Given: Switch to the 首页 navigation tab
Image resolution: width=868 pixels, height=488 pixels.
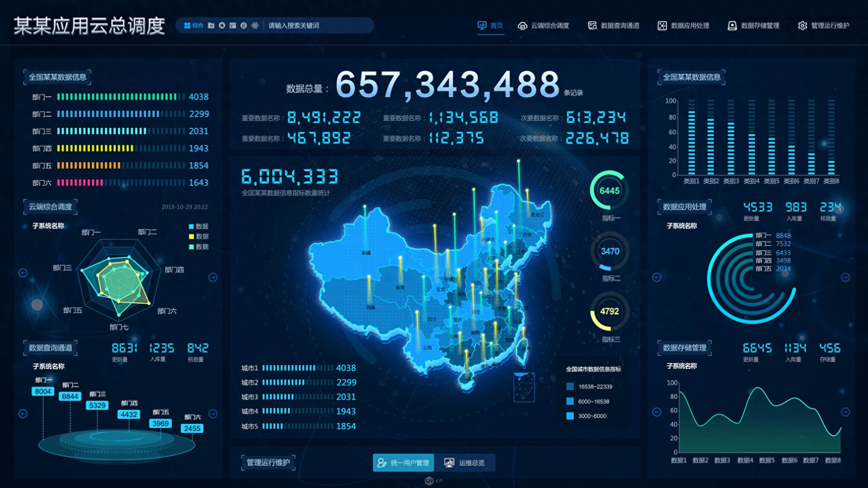Looking at the screenshot, I should tap(491, 26).
